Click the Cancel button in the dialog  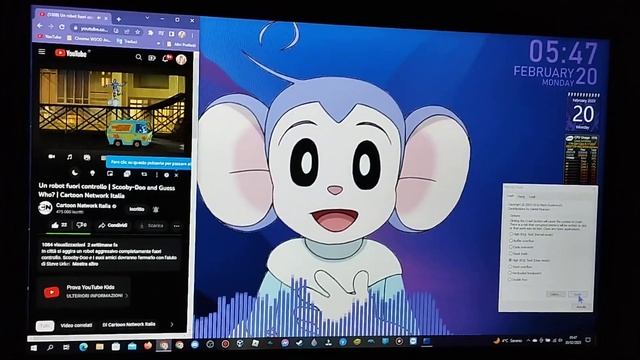pyautogui.click(x=581, y=307)
